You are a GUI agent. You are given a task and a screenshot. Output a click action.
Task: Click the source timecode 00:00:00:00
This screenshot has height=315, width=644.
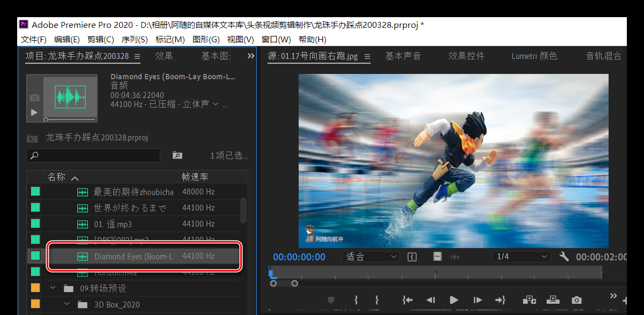coord(299,257)
